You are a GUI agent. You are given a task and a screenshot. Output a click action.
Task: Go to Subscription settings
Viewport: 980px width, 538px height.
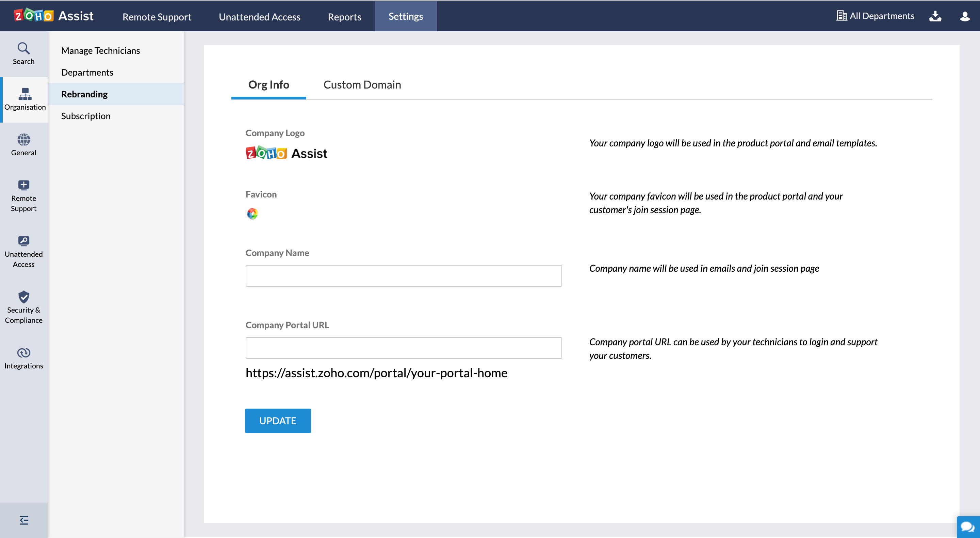(x=86, y=116)
